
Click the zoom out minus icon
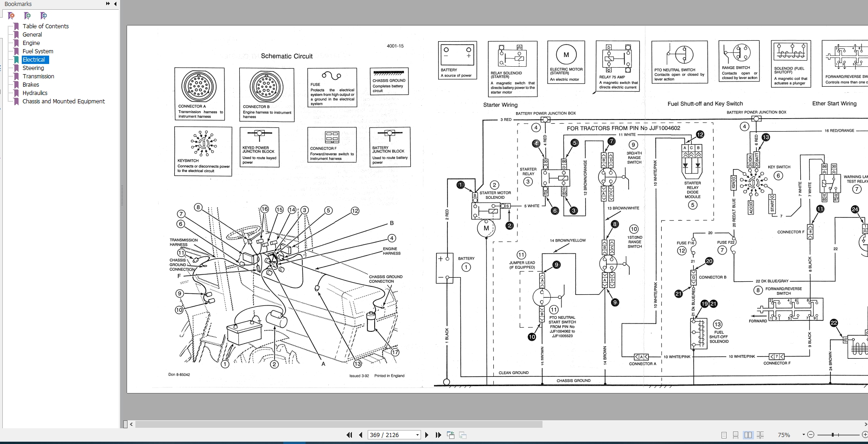811,435
